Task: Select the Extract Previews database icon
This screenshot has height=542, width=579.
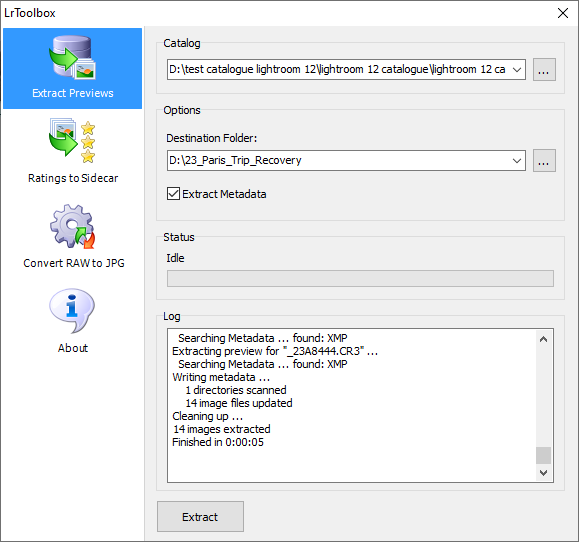Action: point(72,57)
